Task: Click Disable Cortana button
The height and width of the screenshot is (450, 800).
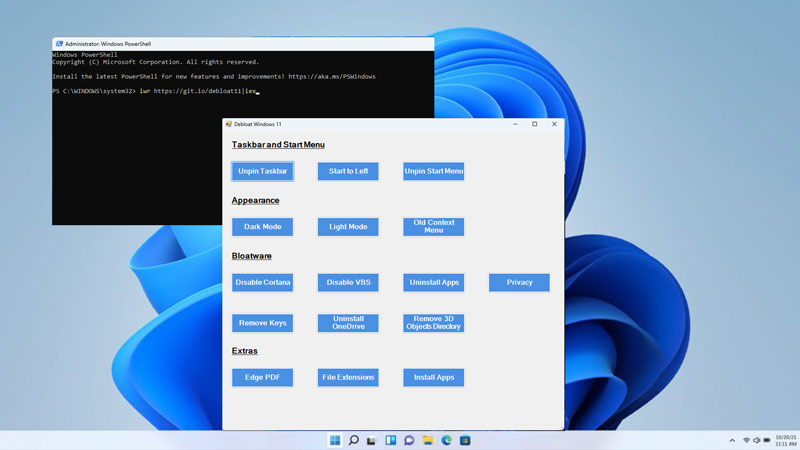Action: click(x=262, y=283)
